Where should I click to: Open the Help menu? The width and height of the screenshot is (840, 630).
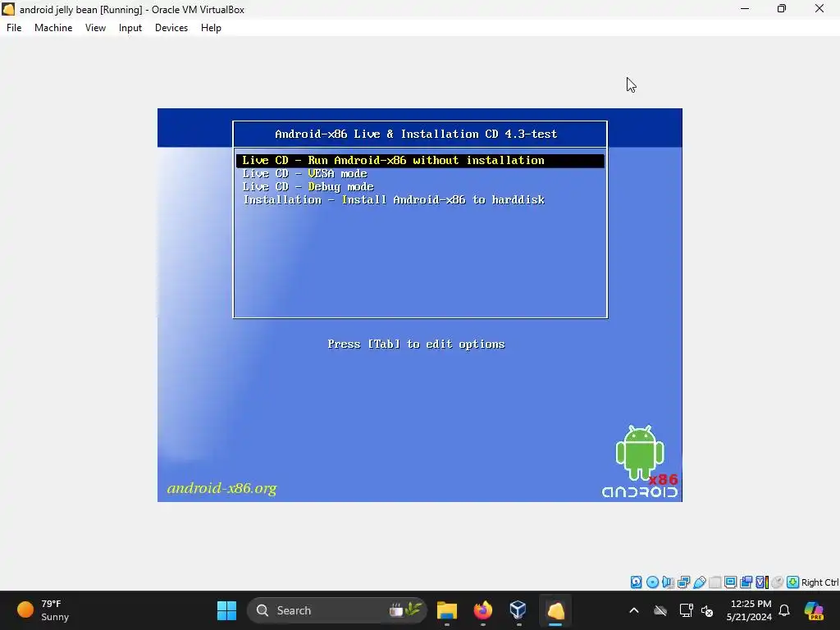pyautogui.click(x=211, y=28)
